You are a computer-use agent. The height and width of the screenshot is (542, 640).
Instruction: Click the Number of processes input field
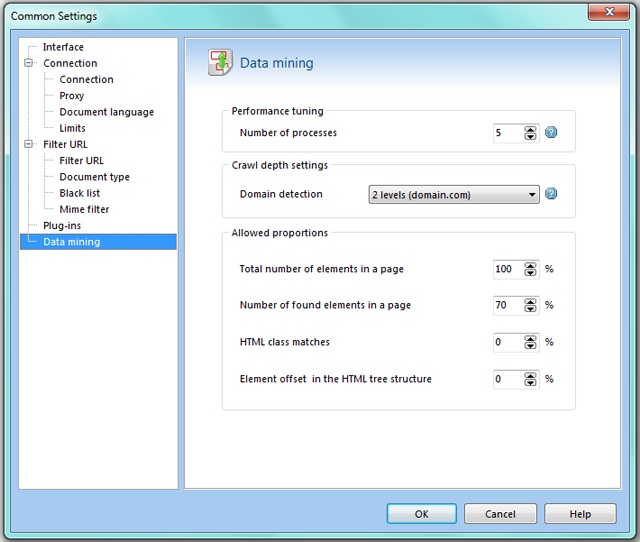(509, 133)
